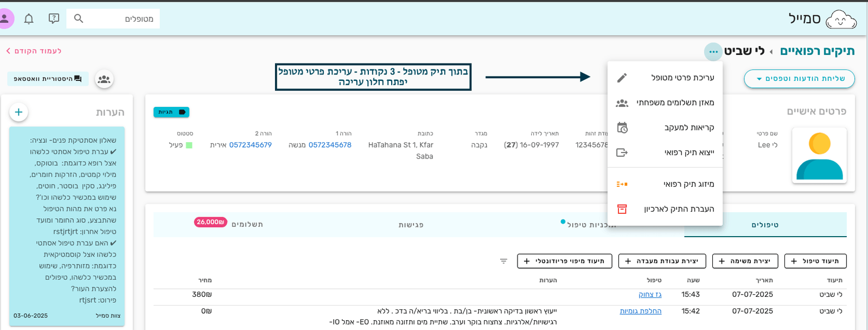This screenshot has height=330, width=868.
Task: Select מיזוג תיק רפואי menu entry
Action: [x=665, y=184]
